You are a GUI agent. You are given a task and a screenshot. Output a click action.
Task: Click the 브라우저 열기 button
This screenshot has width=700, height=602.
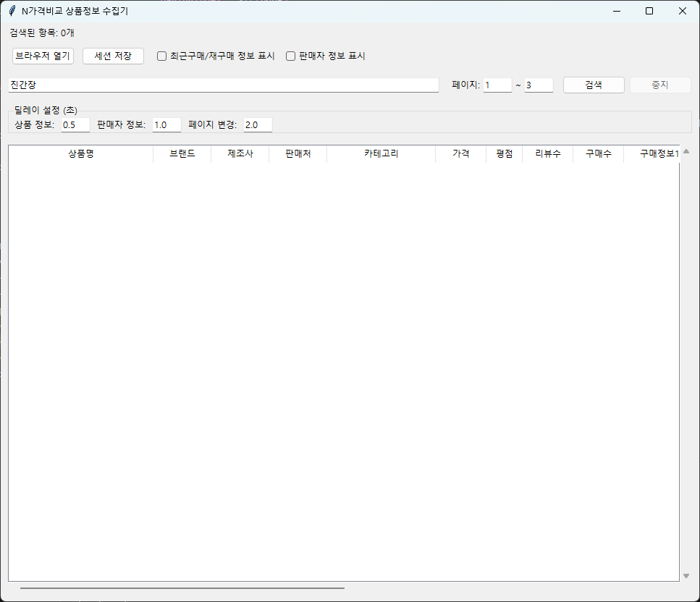click(43, 56)
